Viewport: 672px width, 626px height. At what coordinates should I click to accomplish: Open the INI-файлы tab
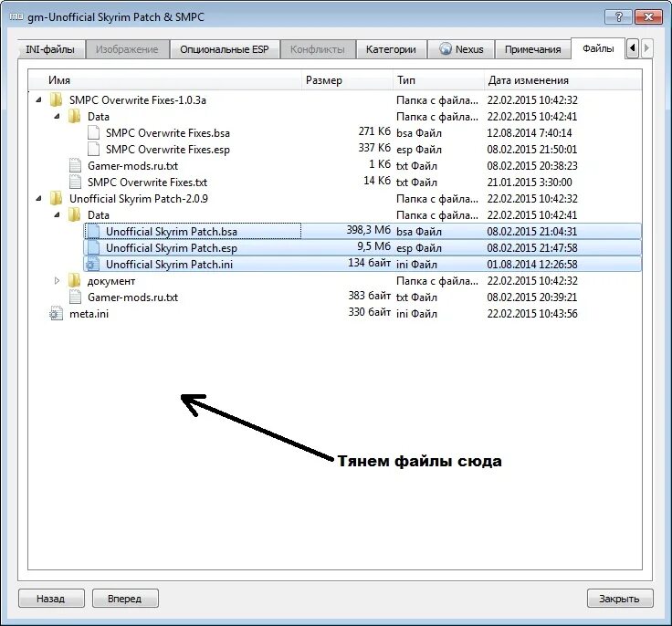coord(50,49)
